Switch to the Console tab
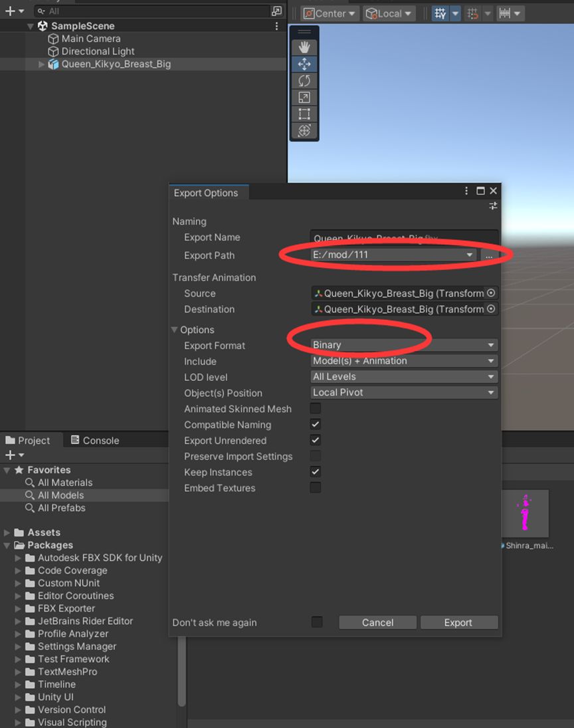This screenshot has width=574, height=728. (x=94, y=440)
